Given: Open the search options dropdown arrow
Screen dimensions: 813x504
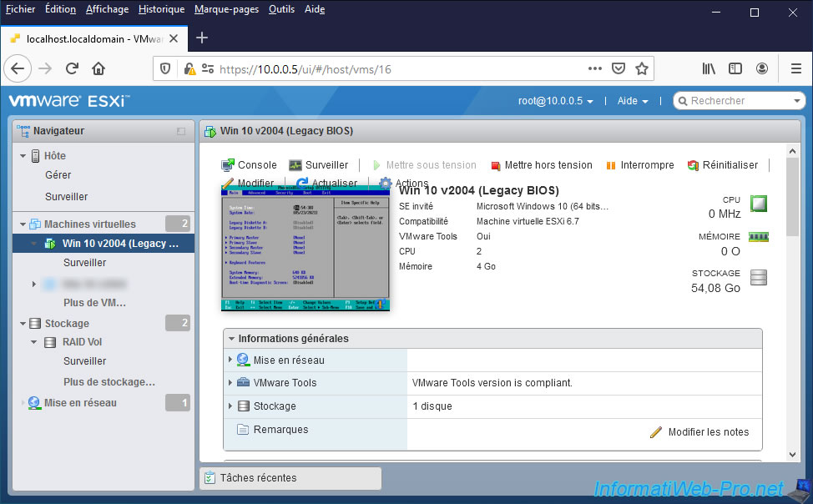Looking at the screenshot, I should (797, 101).
